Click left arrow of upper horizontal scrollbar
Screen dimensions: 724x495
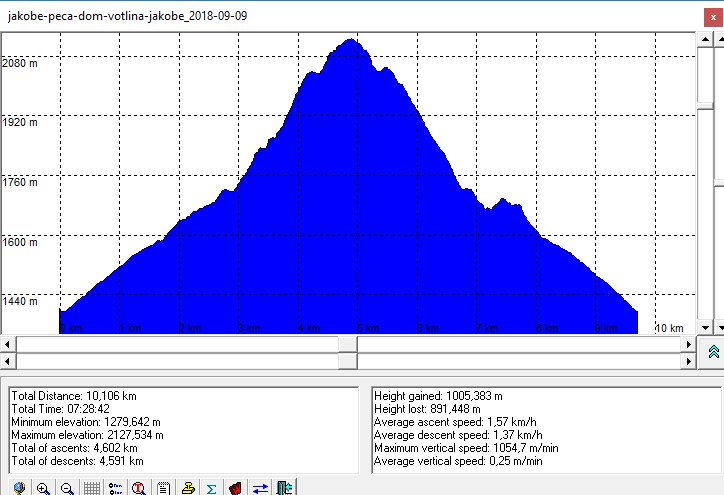(x=8, y=343)
